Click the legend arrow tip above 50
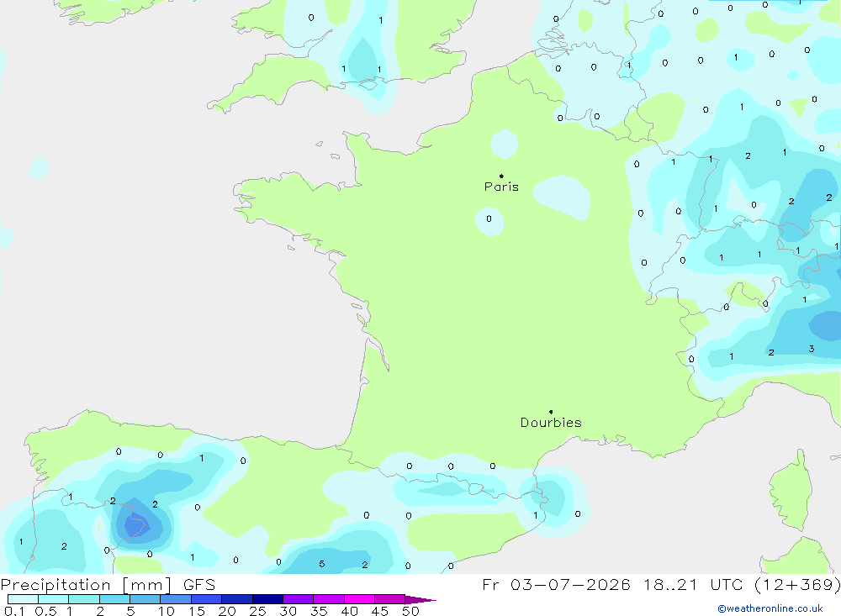 (421, 600)
